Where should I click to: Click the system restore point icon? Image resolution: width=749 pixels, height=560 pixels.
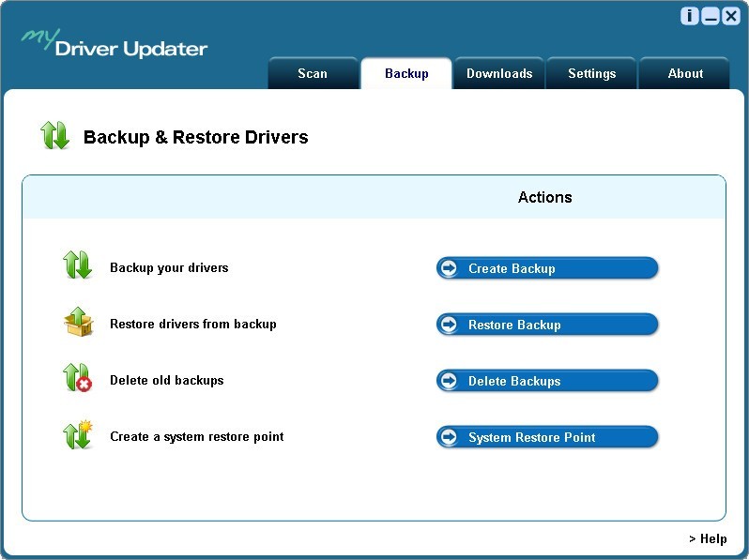77,434
